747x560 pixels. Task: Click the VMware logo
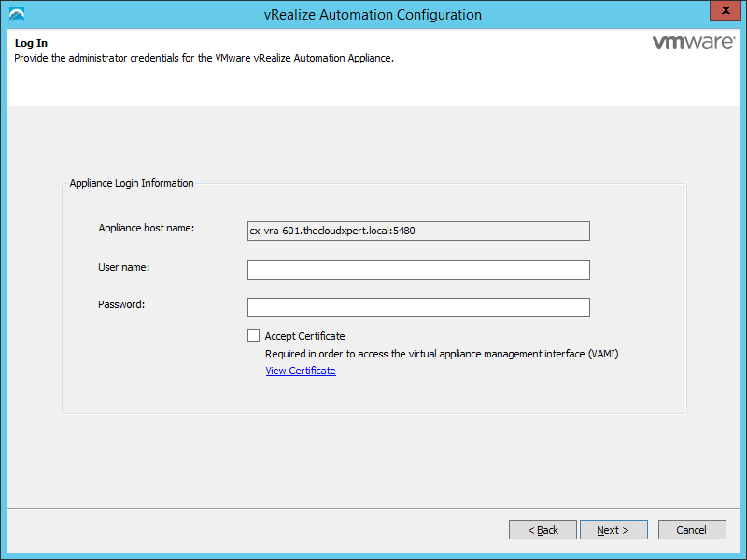click(x=690, y=43)
